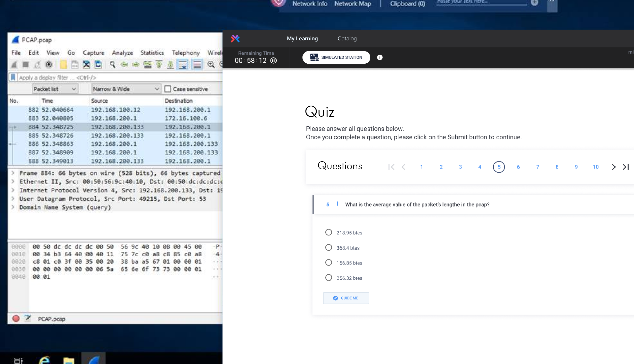Viewport: 634px width, 364px height.
Task: Open the Statistics menu
Action: (152, 53)
